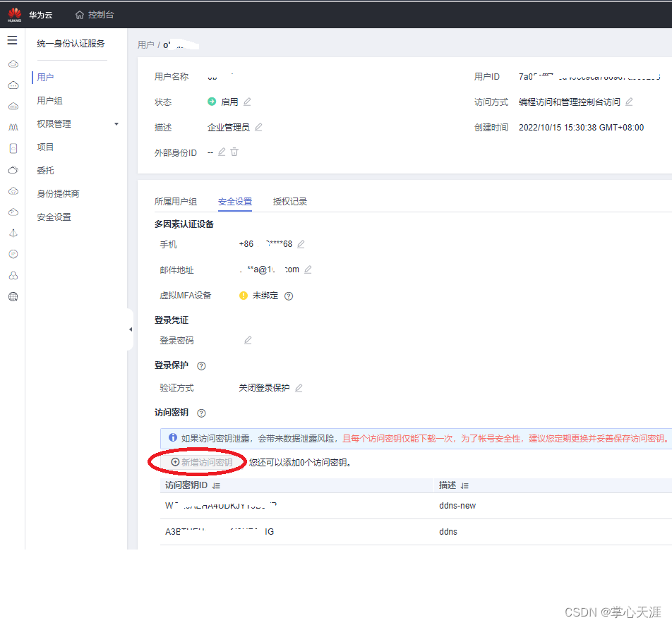Open the hamburger menu at top left
Image resolution: width=672 pixels, height=625 pixels.
[12, 40]
